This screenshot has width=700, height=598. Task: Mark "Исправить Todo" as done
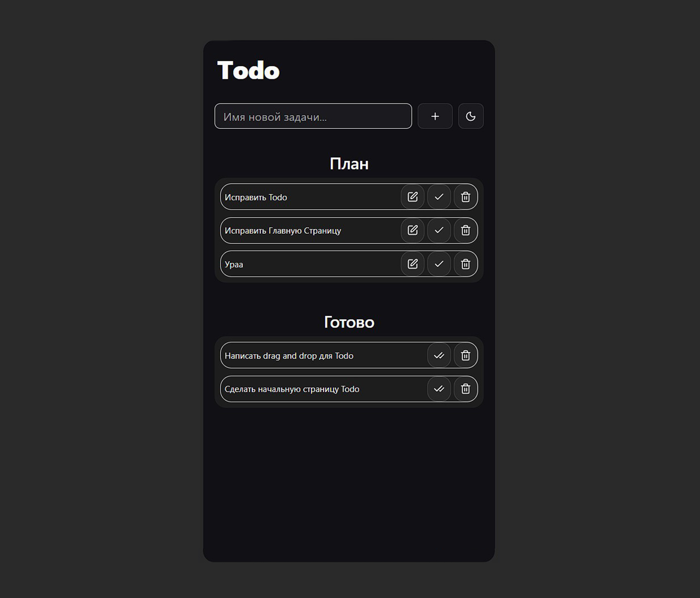[439, 197]
